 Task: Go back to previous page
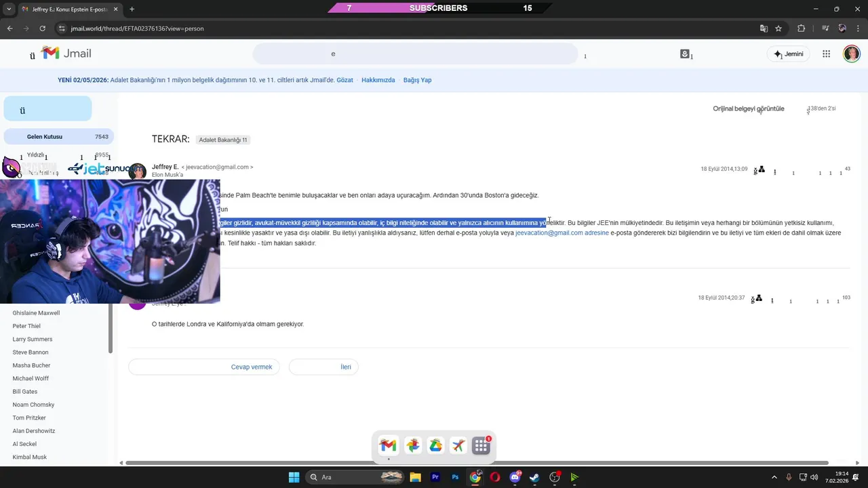(x=9, y=28)
